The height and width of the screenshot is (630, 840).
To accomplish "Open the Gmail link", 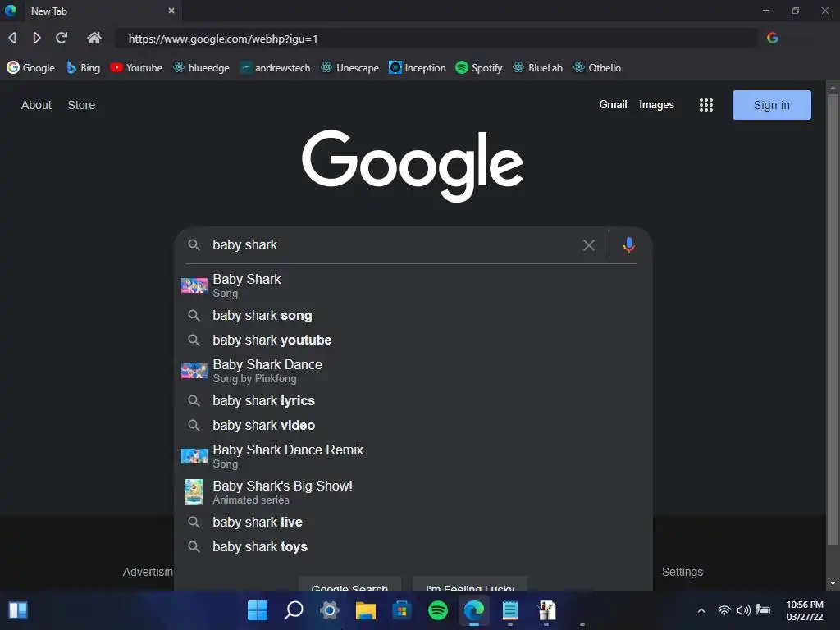I will 613,104.
